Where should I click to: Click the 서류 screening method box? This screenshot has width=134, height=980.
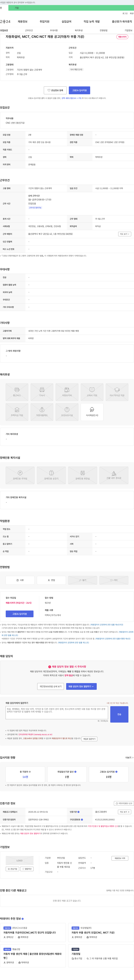pyautogui.click(x=20, y=580)
